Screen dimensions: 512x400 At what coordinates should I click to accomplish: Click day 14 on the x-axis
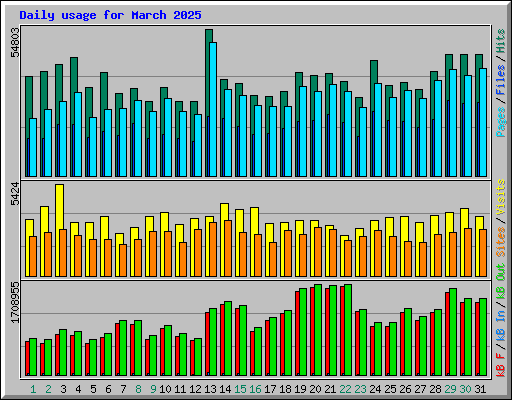[225, 389]
